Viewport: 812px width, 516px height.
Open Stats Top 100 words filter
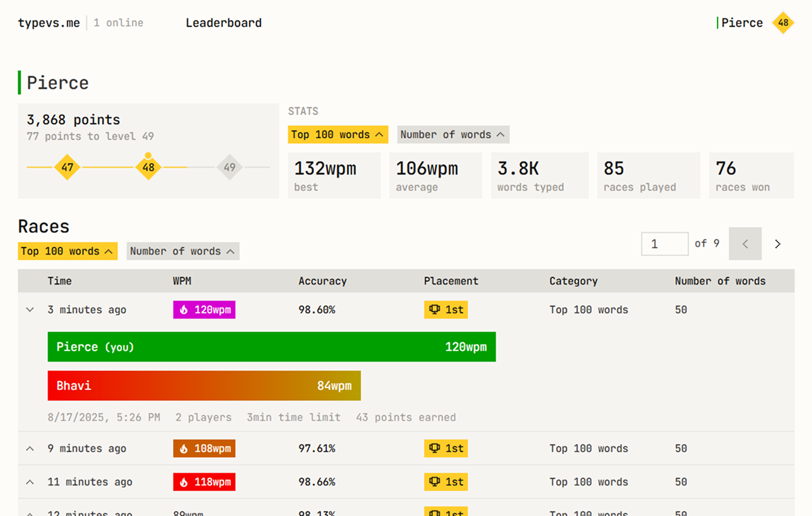click(338, 135)
